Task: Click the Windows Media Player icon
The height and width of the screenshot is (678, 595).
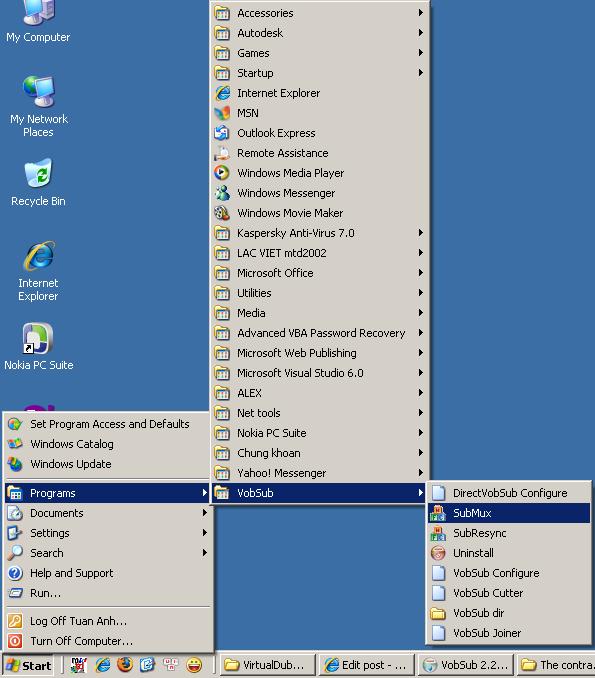Action: [x=222, y=173]
